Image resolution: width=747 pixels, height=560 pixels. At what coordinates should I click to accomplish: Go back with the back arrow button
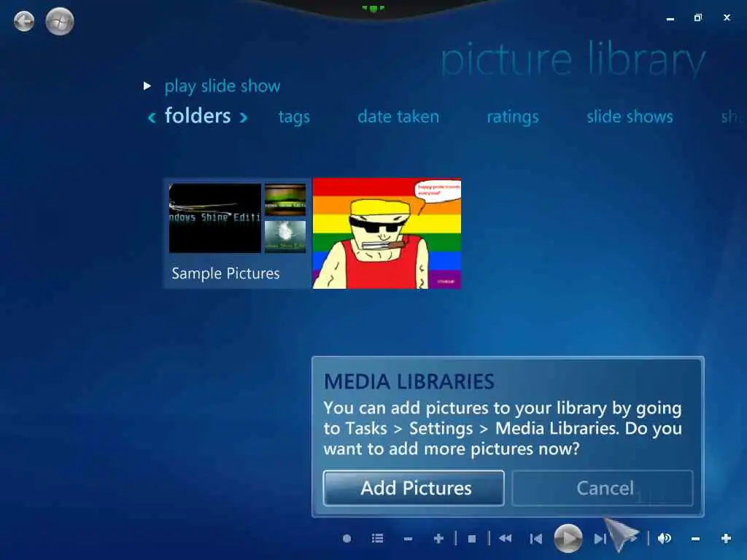click(24, 21)
